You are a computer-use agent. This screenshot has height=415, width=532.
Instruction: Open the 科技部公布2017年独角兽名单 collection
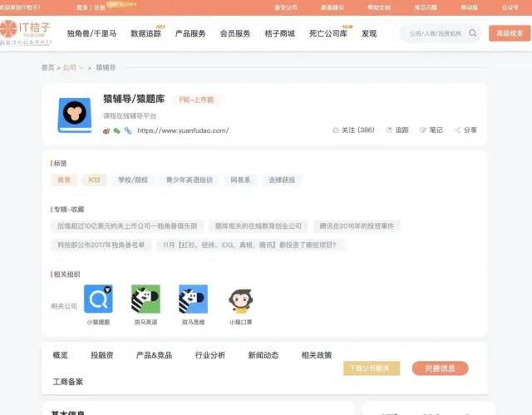(x=101, y=245)
